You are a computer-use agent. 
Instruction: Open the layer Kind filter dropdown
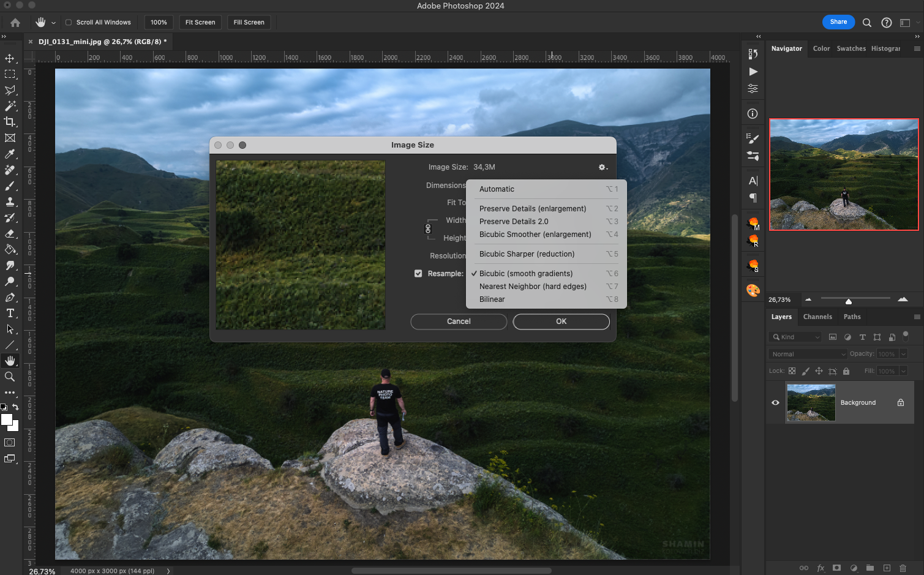pos(795,337)
